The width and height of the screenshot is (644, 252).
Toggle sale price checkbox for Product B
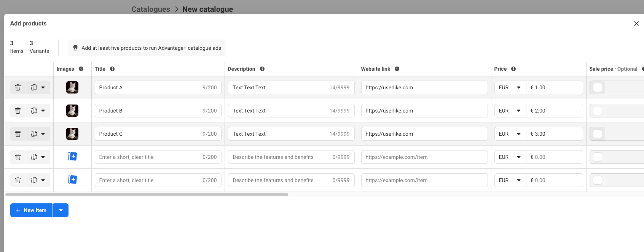[598, 111]
